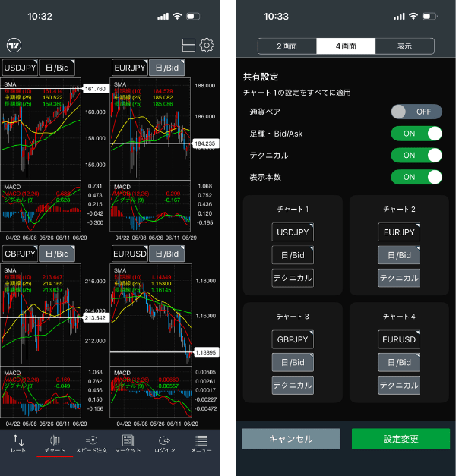Tap left phone battery status icon
This screenshot has height=476, width=456.
(x=194, y=17)
